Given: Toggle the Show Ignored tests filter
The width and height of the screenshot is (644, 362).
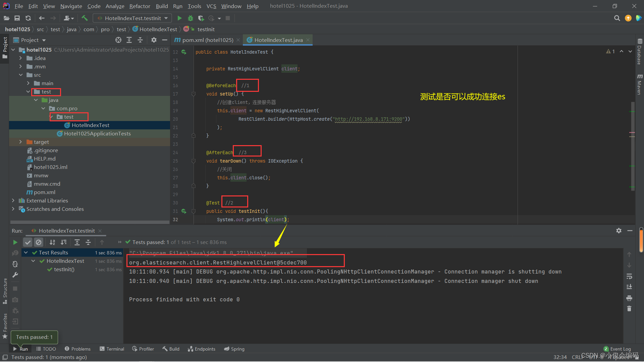Looking at the screenshot, I should click(39, 242).
